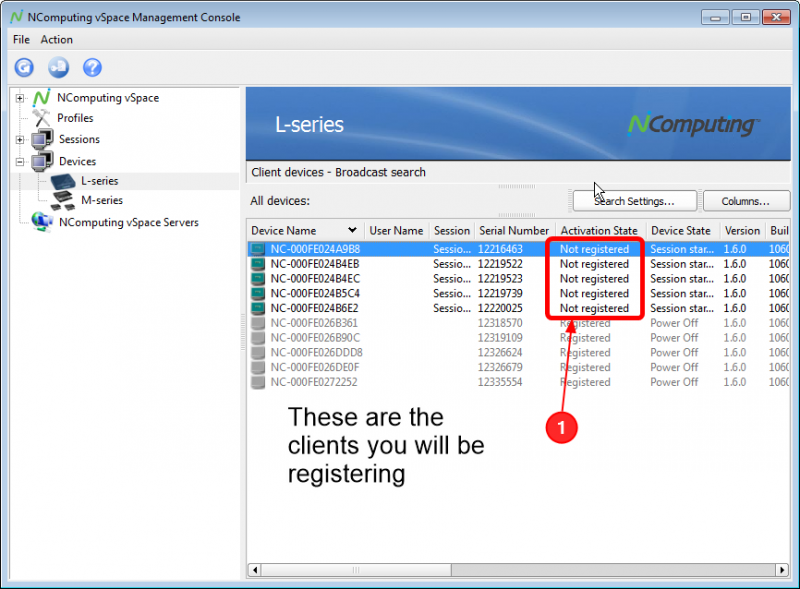The height and width of the screenshot is (589, 800).
Task: Click the greyed icon for NC-000FE026DDD8
Action: (x=258, y=353)
